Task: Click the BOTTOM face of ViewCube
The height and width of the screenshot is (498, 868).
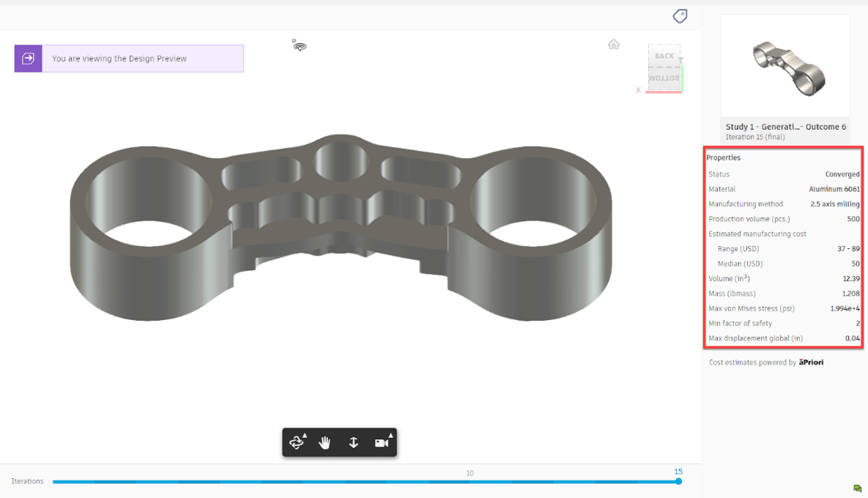Action: coord(664,78)
